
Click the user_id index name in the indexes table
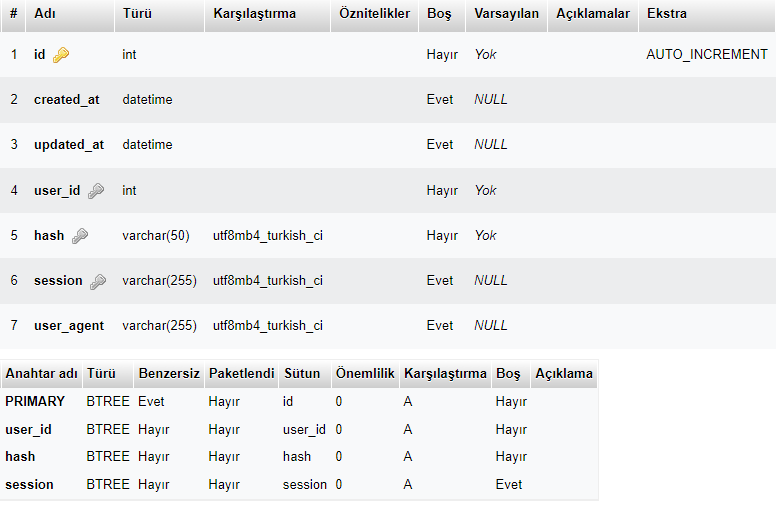click(29, 430)
